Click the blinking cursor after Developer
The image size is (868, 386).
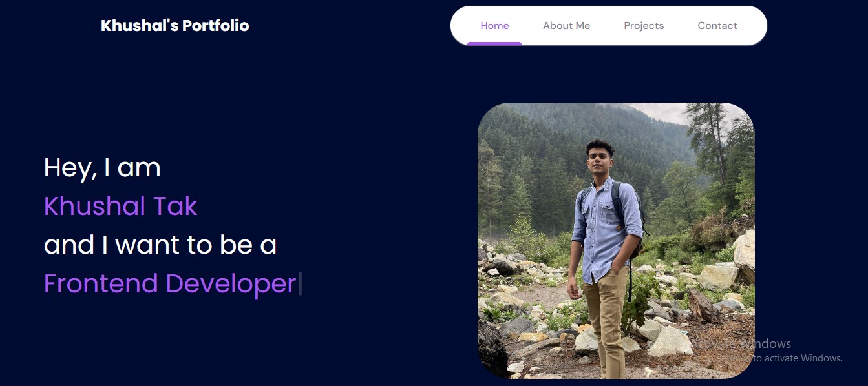pos(300,284)
